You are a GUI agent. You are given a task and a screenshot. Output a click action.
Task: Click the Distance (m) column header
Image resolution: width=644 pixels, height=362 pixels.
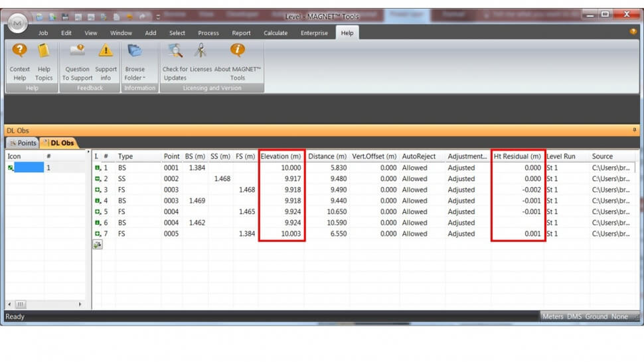coord(327,156)
